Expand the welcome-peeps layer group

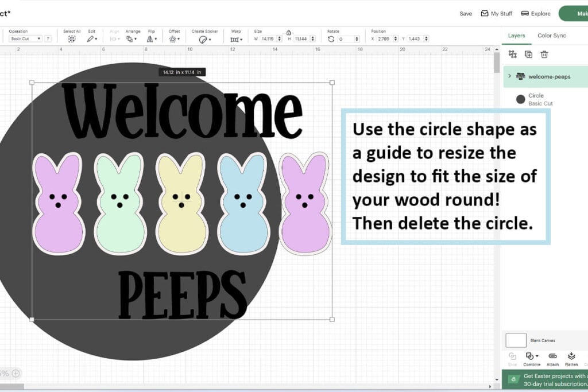pos(509,76)
